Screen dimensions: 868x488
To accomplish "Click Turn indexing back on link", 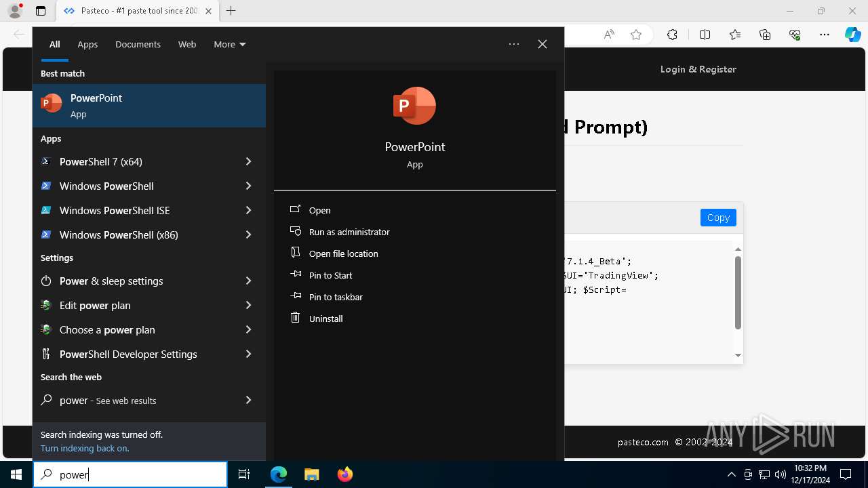I will coord(85,448).
